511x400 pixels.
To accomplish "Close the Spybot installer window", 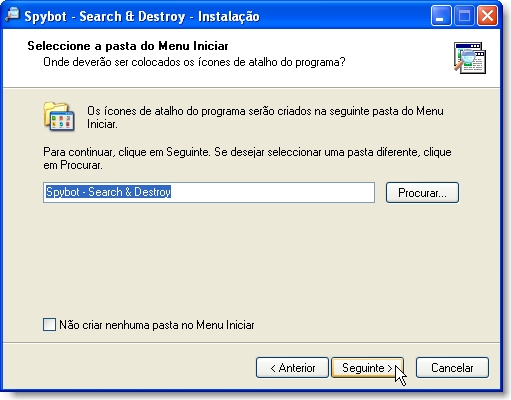I will click(x=487, y=16).
